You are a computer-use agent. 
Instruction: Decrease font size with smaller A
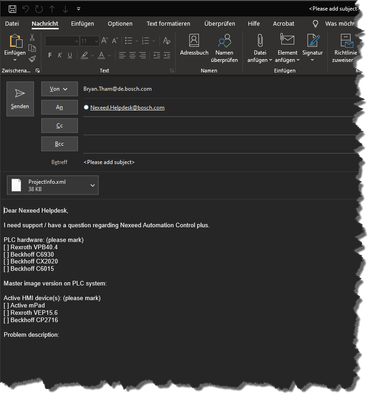coord(115,41)
